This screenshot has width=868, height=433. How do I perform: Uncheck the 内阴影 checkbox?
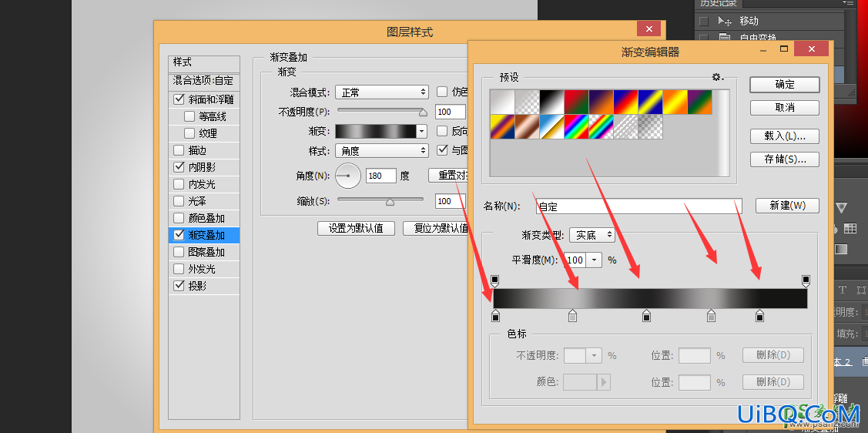coord(179,167)
